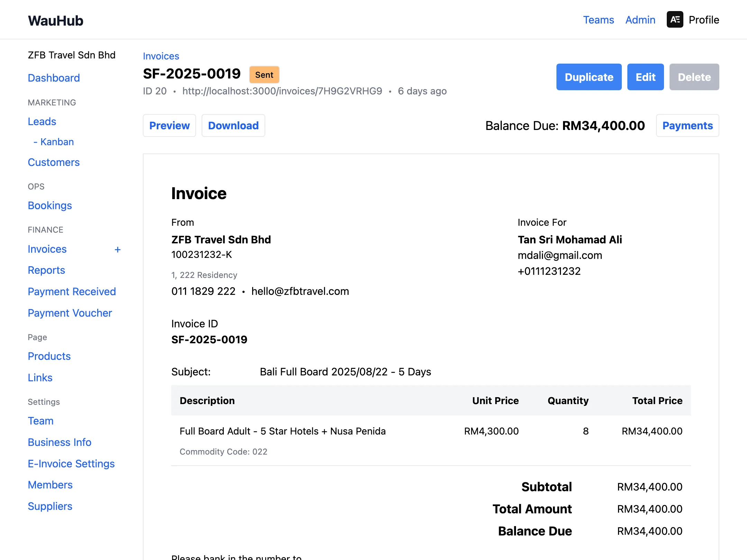Screen dimensions: 747x560
Task: Click the customer email mdali@gmail.com
Action: pos(560,255)
